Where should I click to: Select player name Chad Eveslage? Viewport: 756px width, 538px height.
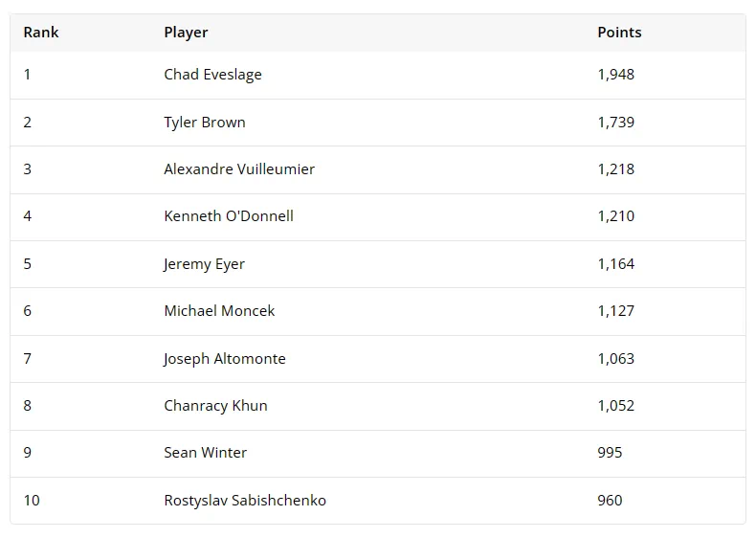212,75
